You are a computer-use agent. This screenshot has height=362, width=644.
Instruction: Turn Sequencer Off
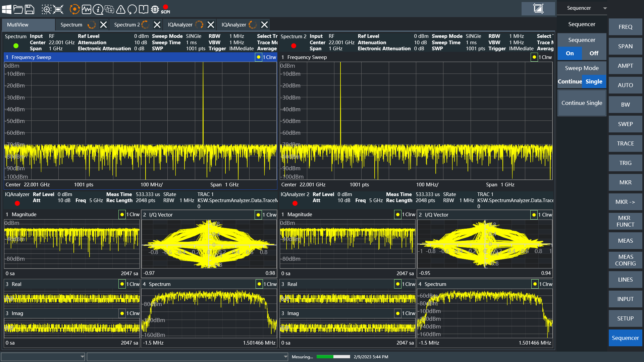pos(594,53)
